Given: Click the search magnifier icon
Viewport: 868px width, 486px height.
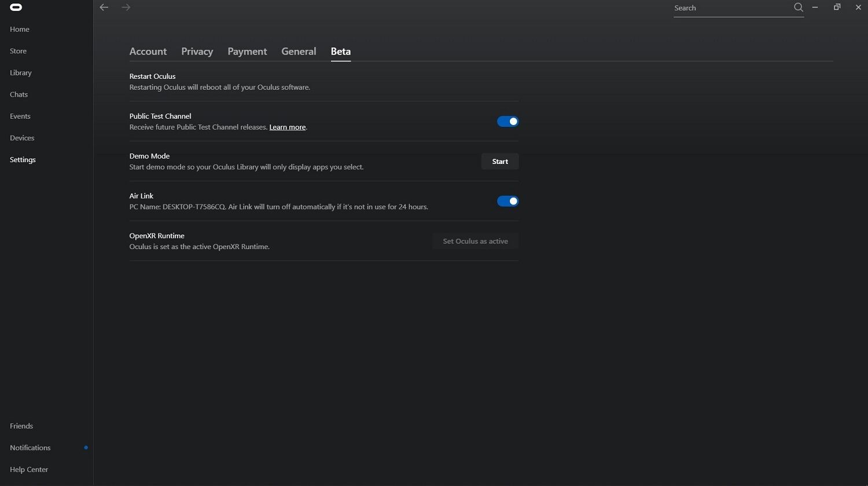Looking at the screenshot, I should (799, 8).
